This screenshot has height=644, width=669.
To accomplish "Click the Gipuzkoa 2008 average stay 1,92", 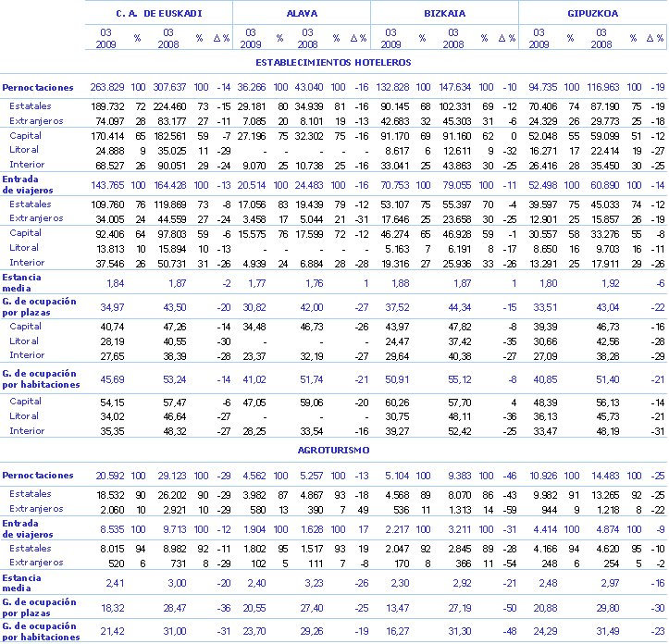I will [x=611, y=283].
